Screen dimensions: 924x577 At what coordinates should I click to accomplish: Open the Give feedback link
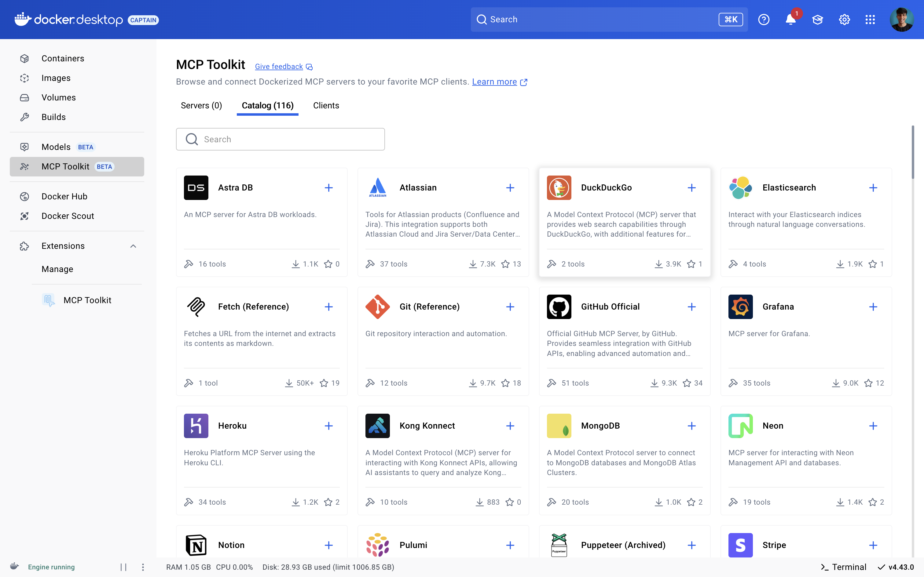[279, 67]
